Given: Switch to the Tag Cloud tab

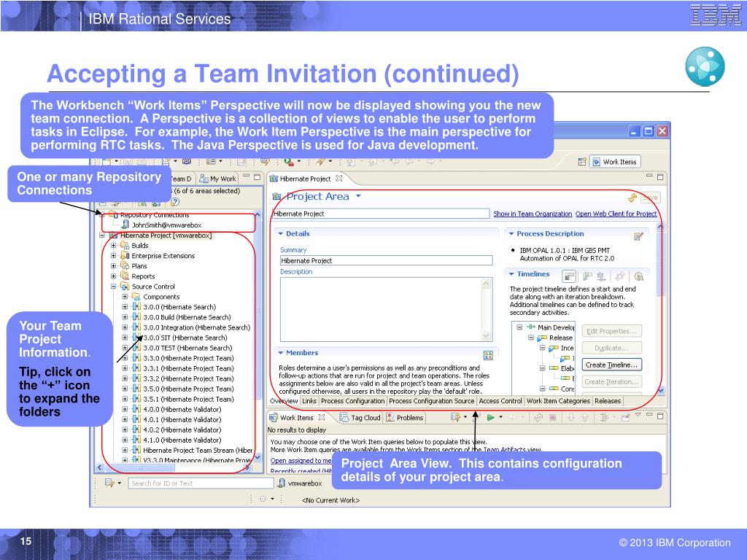Looking at the screenshot, I should pyautogui.click(x=360, y=418).
